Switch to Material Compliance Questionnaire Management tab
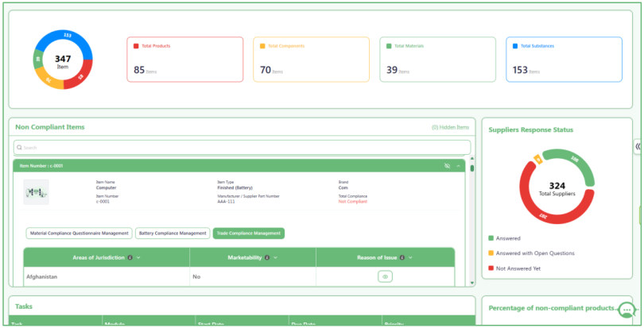 point(80,233)
